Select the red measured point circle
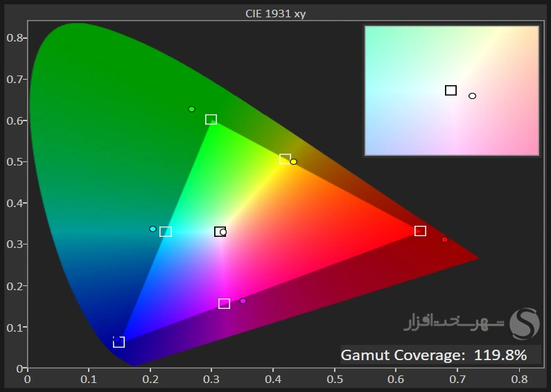This screenshot has width=551, height=392. click(444, 240)
